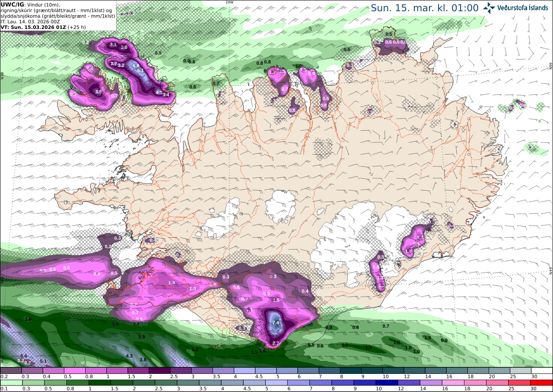This screenshot has height=392, width=553.
Task: Pick the white swatch ending the snow legend
Action: [542, 370]
